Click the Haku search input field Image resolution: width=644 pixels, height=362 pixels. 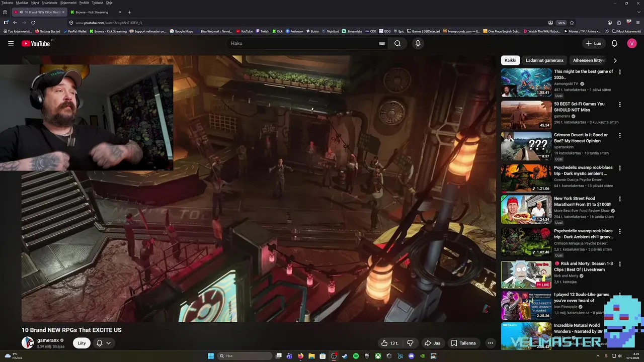click(x=302, y=43)
